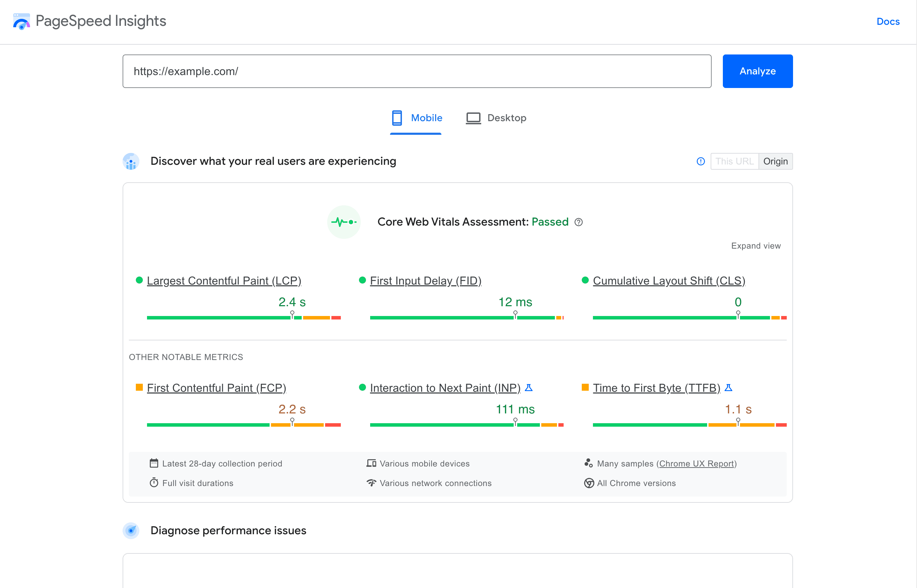
Task: Click the TTFB value 1.1 s
Action: coord(738,409)
